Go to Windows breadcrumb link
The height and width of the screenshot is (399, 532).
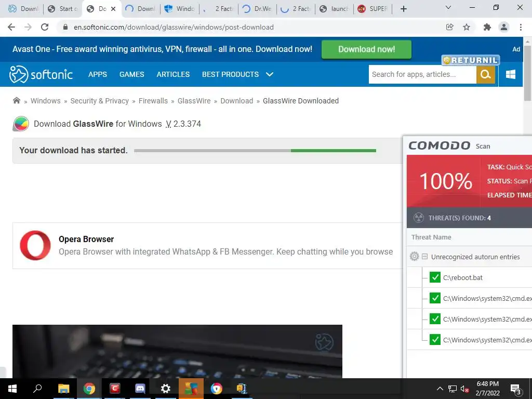[x=46, y=101]
